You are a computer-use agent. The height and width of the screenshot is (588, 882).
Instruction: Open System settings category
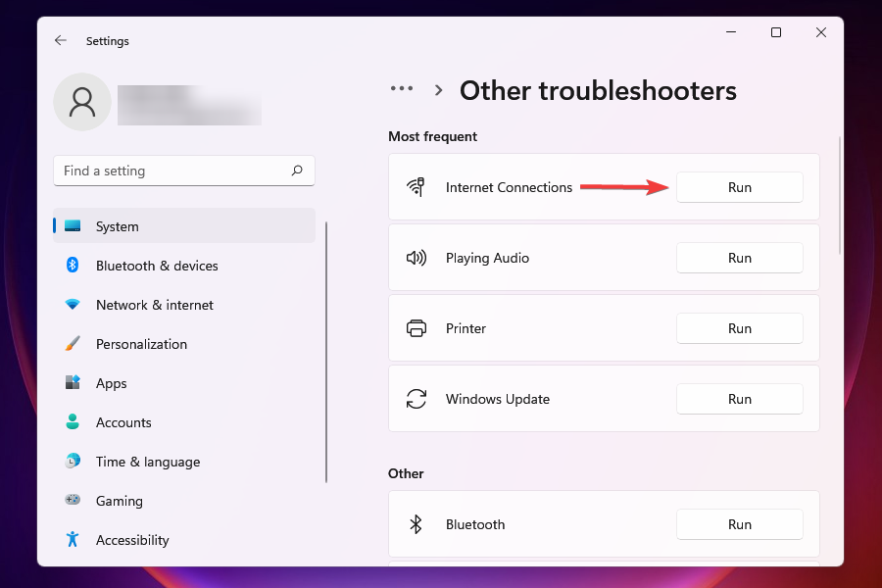click(x=184, y=225)
